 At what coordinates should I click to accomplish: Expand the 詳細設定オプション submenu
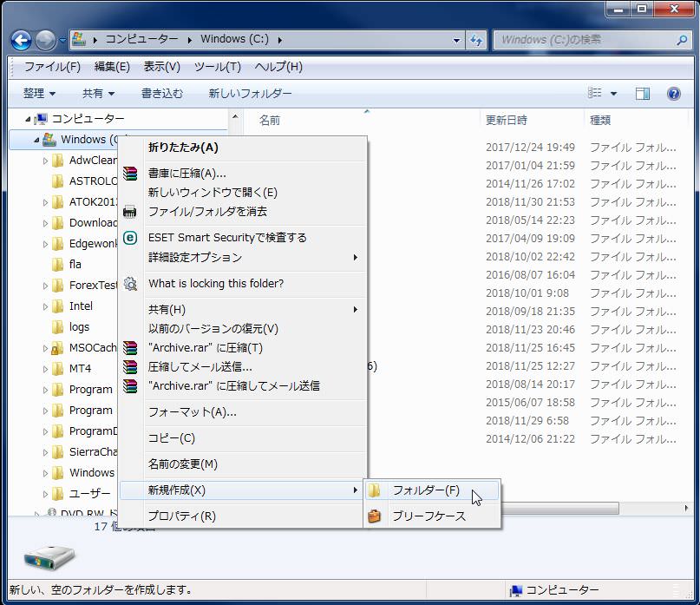tap(200, 256)
